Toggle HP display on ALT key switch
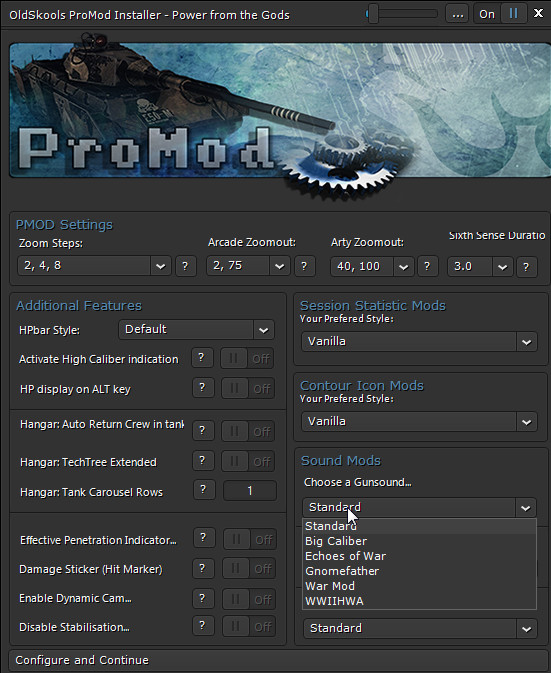551x673 pixels. (x=248, y=388)
